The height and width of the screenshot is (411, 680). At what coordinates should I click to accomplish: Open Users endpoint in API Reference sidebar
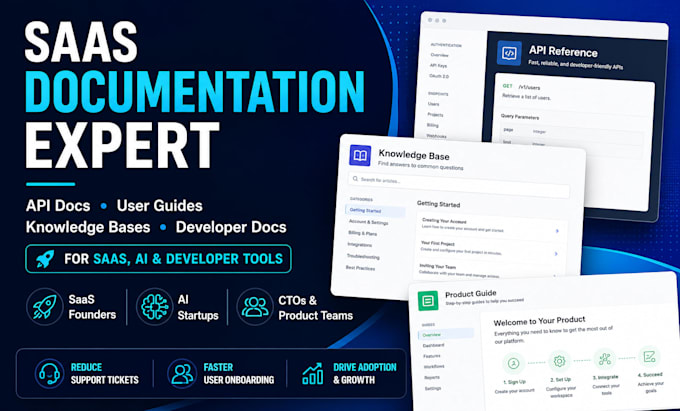pos(434,104)
